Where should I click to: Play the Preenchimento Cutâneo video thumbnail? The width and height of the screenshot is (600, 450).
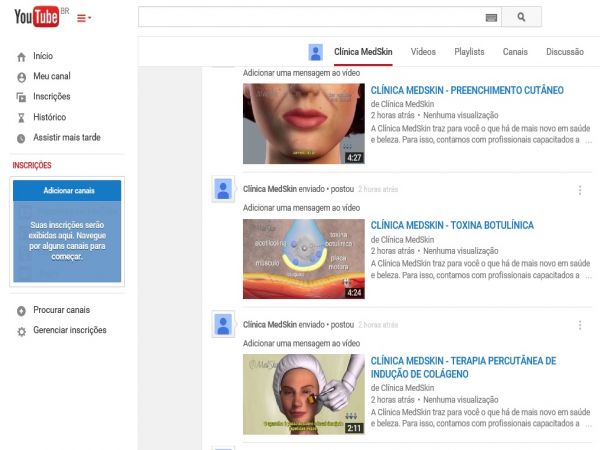tap(303, 123)
